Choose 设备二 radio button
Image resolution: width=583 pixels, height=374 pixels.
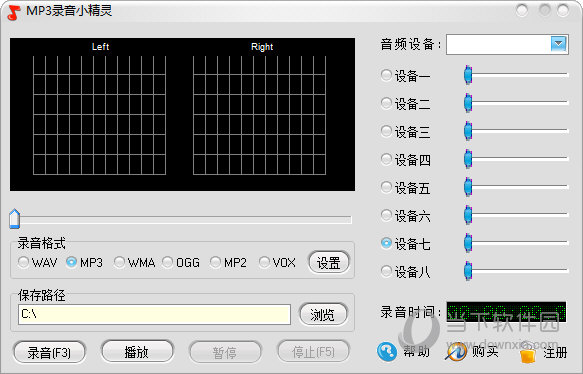[386, 103]
